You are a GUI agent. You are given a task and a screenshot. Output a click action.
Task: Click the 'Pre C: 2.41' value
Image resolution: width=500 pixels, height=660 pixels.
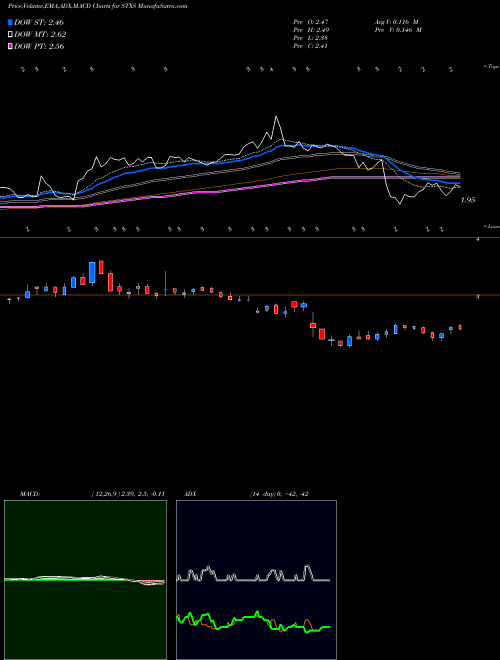point(311,46)
